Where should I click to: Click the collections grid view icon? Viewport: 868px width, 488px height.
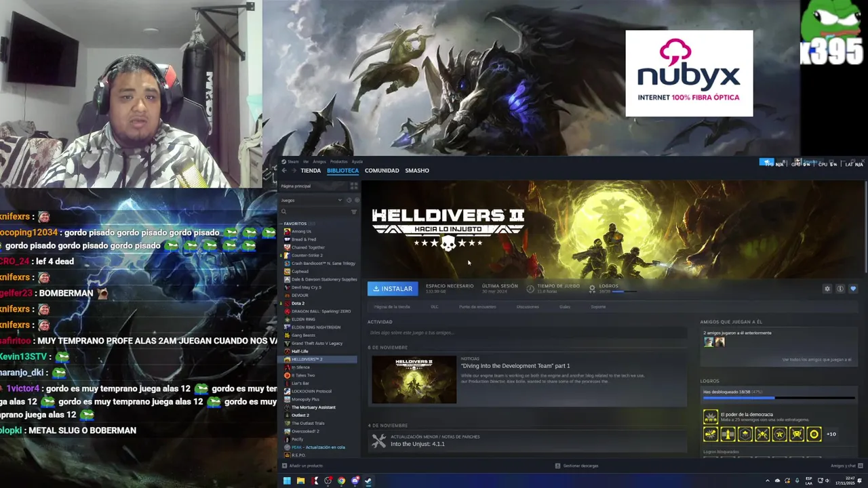(x=353, y=186)
